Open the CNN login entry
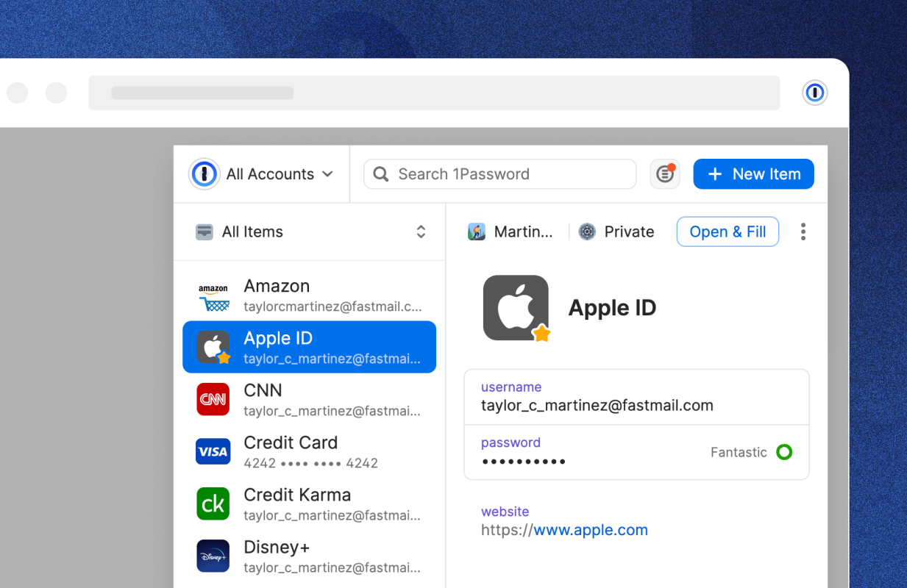The image size is (907, 588). (x=309, y=399)
